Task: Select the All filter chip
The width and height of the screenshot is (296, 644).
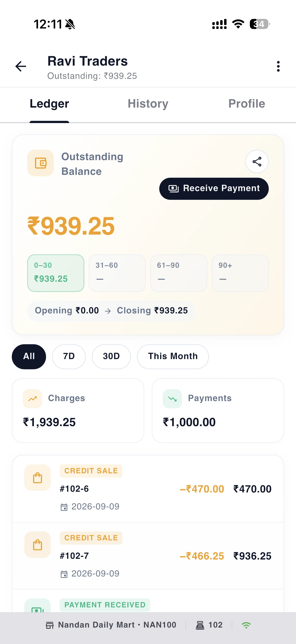Action: coord(29,356)
